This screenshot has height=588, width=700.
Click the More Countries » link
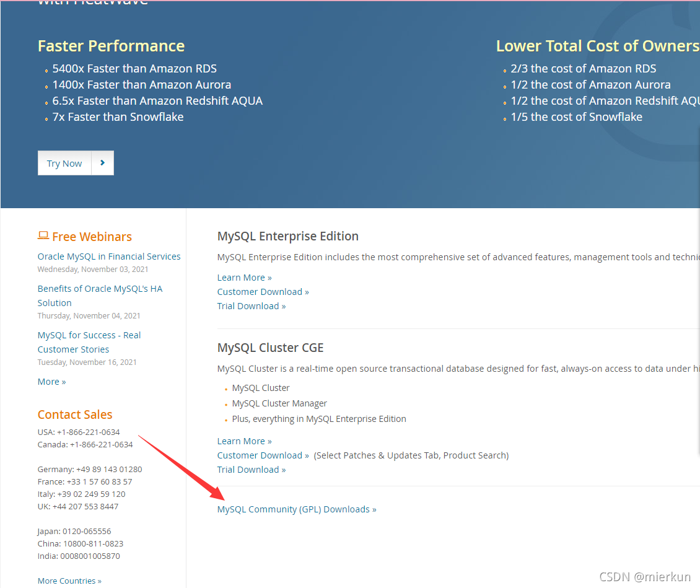pos(69,581)
